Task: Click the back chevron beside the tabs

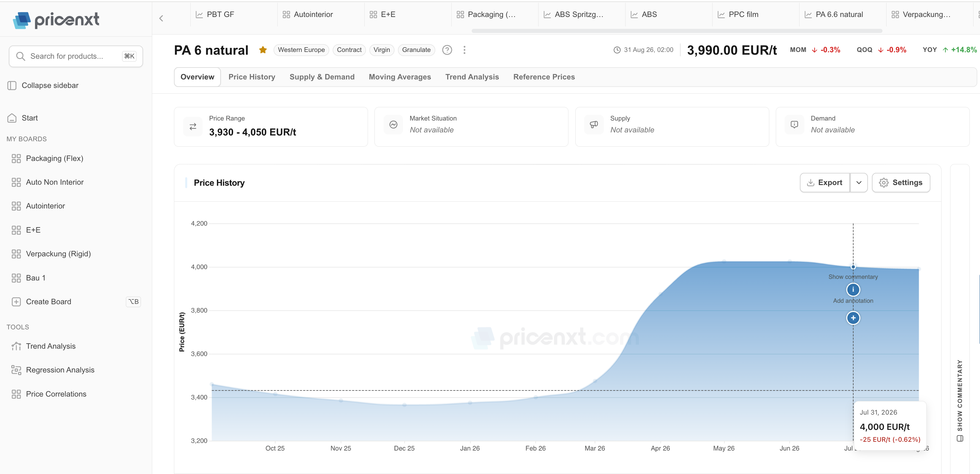Action: [161, 18]
